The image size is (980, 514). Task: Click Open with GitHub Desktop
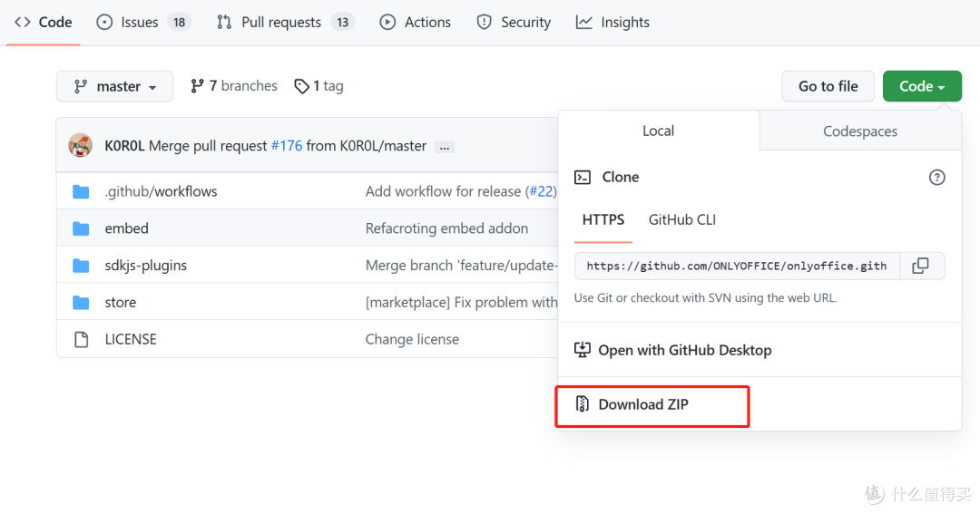(x=684, y=350)
